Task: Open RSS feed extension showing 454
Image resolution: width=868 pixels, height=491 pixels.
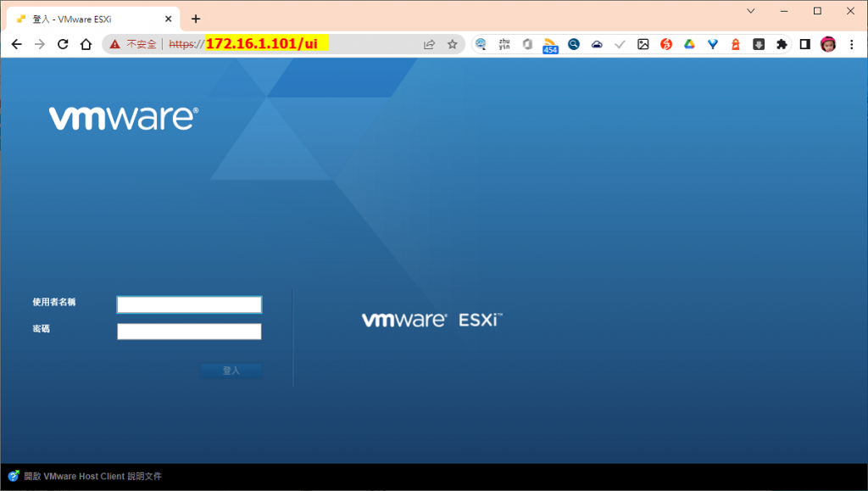Action: 549,46
